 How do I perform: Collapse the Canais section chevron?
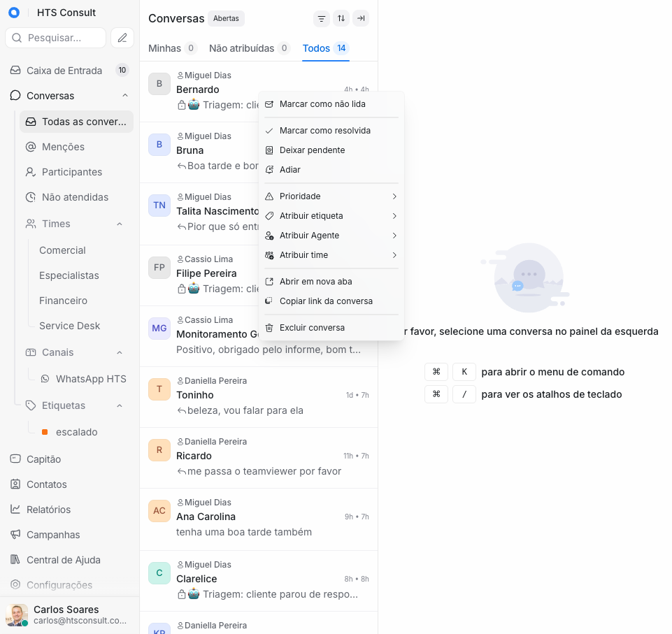tap(120, 352)
